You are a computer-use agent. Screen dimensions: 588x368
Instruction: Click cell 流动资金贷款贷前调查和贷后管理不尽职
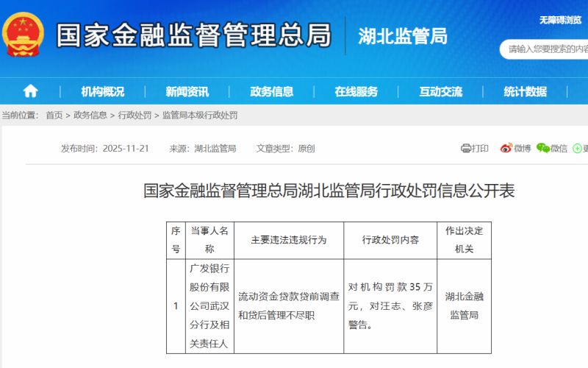tap(289, 306)
